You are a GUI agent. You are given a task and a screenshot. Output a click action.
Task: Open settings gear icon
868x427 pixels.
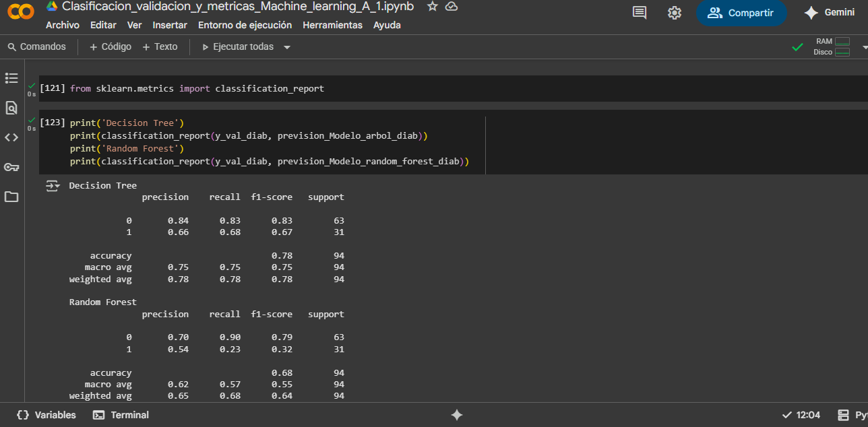[x=675, y=13]
